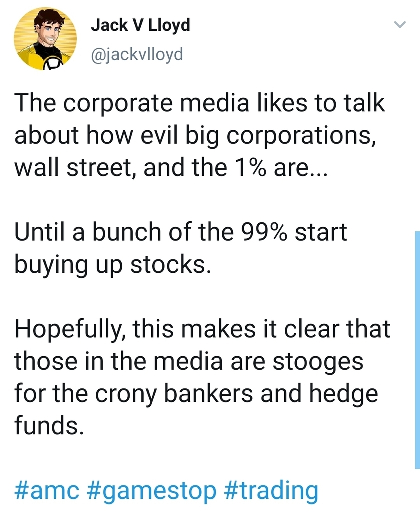The height and width of the screenshot is (512, 420).
Task: Click the 'about how evil big corporations' line
Action: (195, 136)
